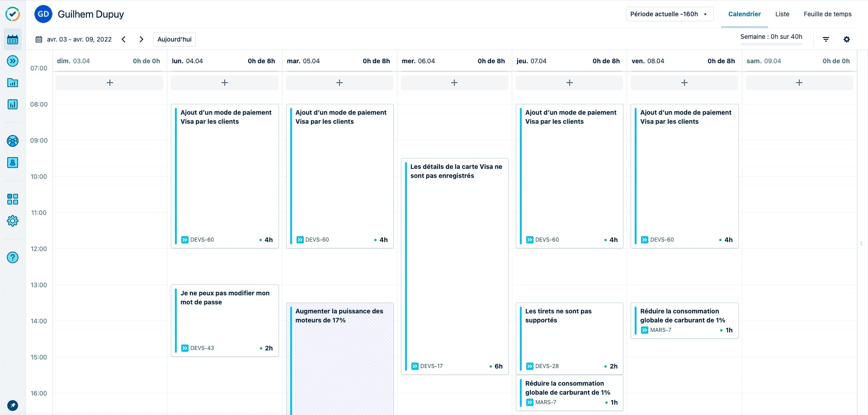Viewport: 868px width, 415px height.
Task: Switch to the Liste tab
Action: click(x=782, y=14)
